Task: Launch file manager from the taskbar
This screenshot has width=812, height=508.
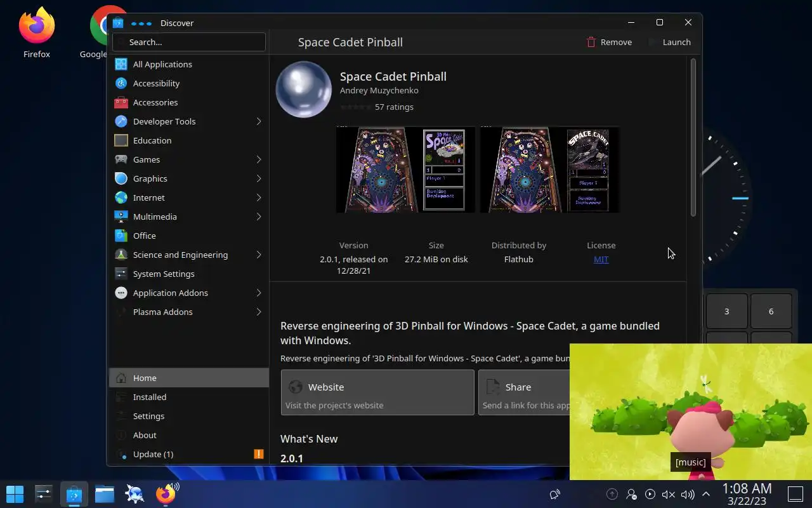Action: (105, 493)
